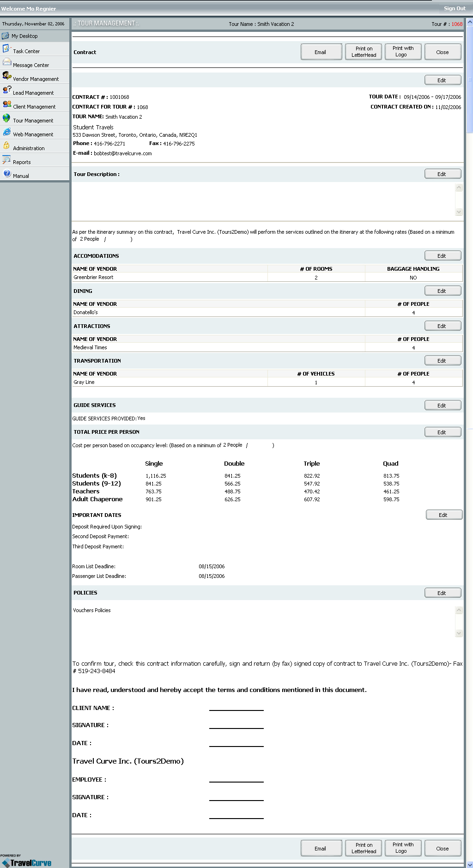Click Sign Out in the header
The image size is (473, 868).
coord(454,8)
